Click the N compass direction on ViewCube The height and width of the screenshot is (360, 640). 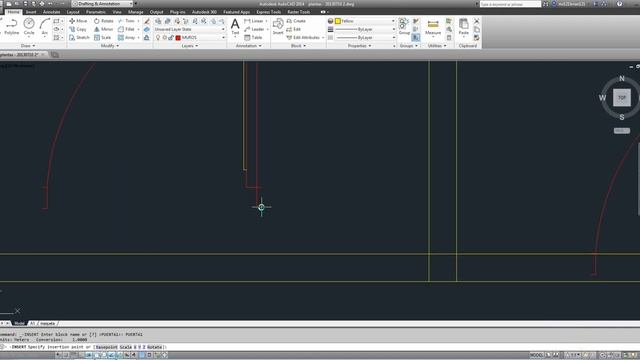point(622,78)
